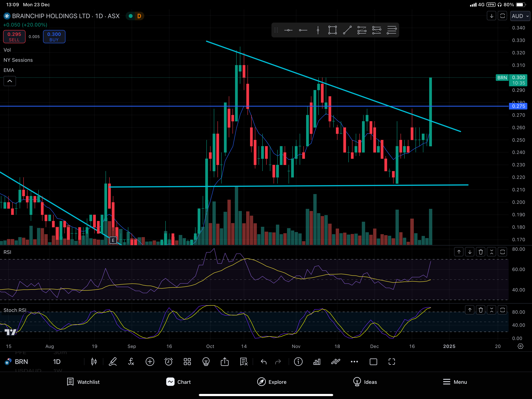Share the chart with the share icon

(225, 362)
